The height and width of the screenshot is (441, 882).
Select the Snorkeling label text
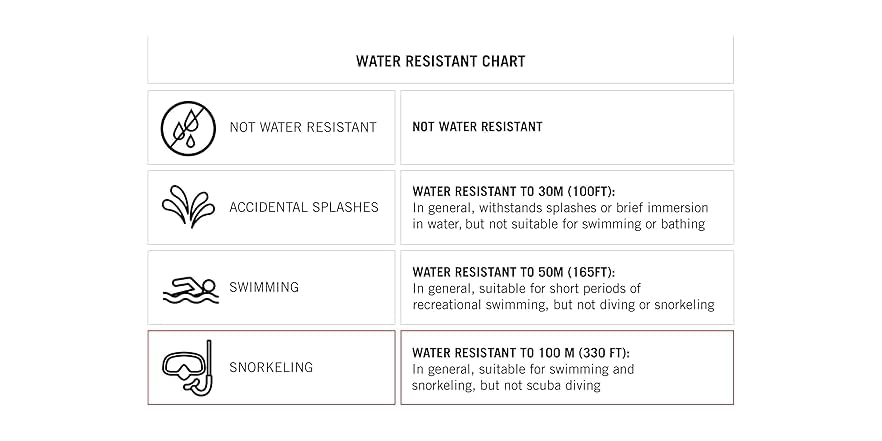coord(271,367)
